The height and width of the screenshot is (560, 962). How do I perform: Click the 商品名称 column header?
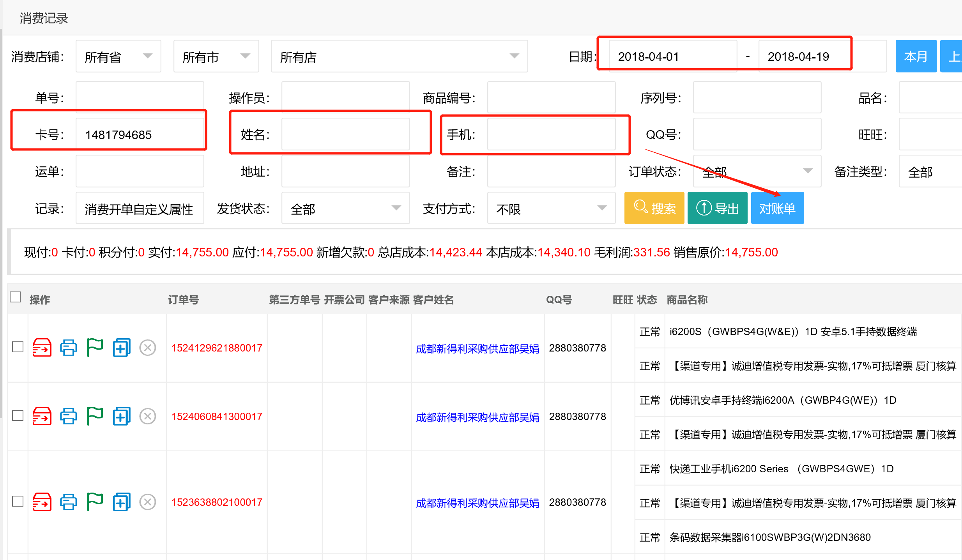coord(687,300)
